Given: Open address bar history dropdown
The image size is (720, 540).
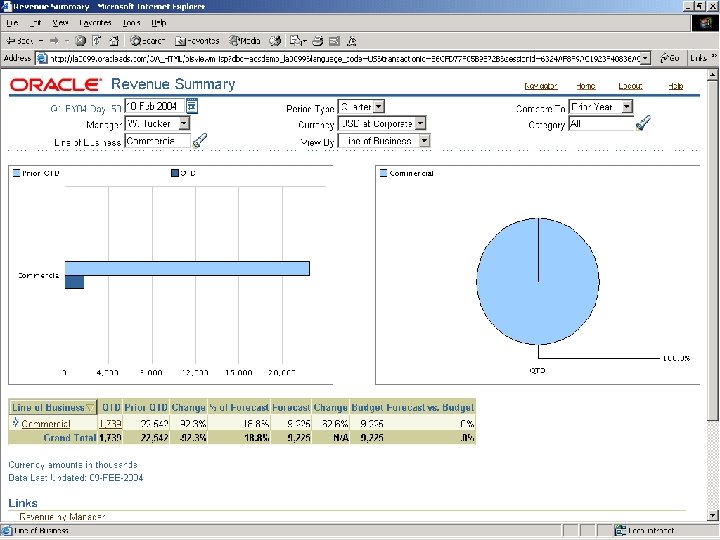Looking at the screenshot, I should tap(646, 58).
